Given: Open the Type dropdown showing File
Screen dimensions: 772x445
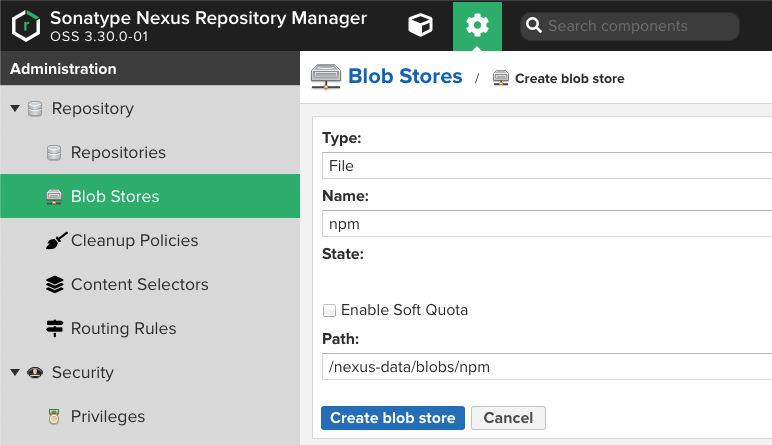Looking at the screenshot, I should pos(547,165).
